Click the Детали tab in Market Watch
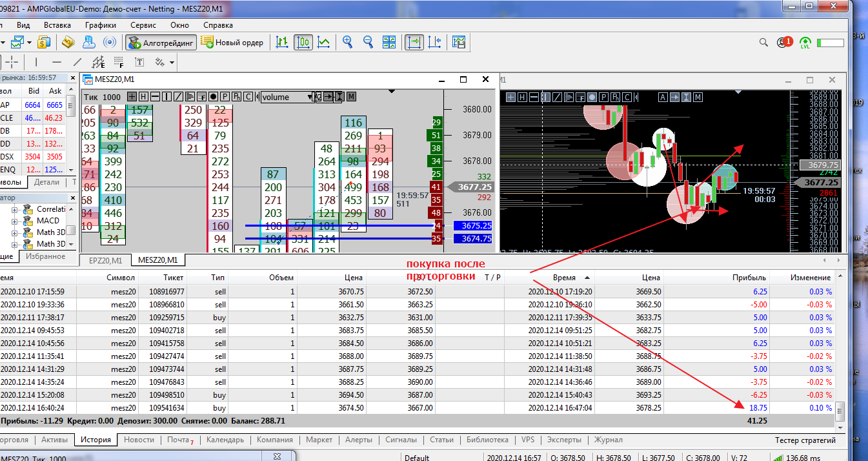868x461 pixels. click(x=46, y=182)
